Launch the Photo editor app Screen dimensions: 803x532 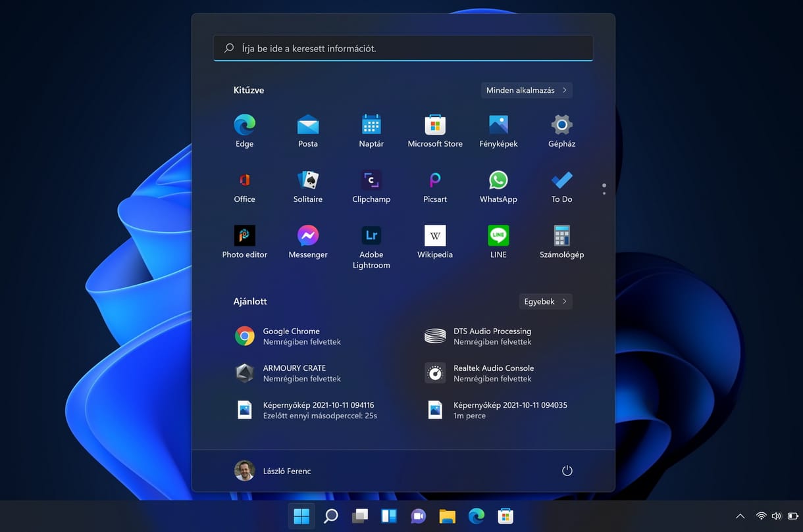[244, 242]
